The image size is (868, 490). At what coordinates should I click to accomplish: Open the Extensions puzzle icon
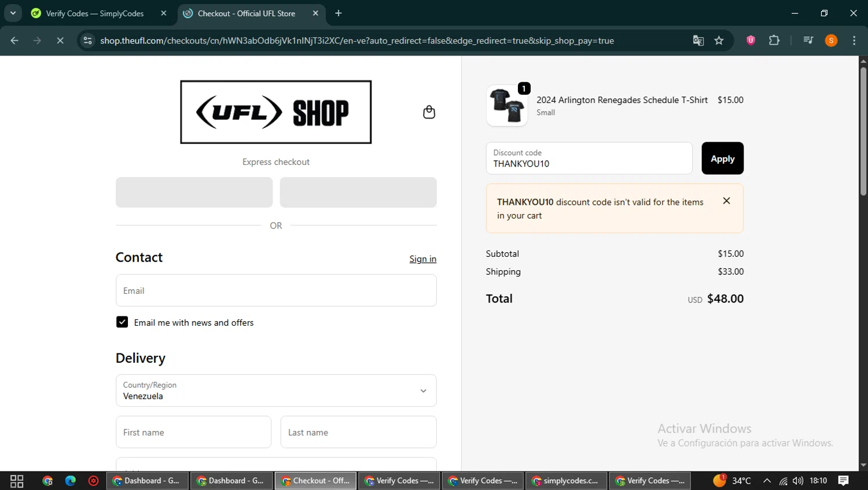pos(774,40)
